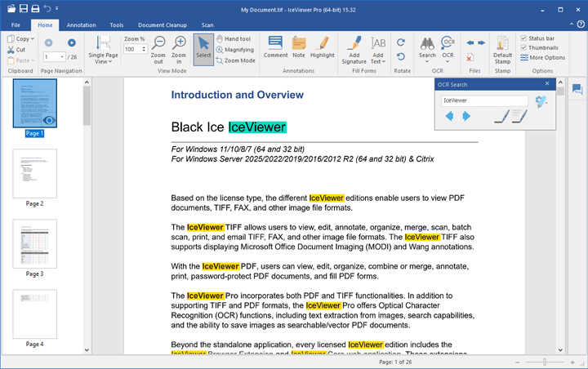Uncheck the Thumbnails checkbox
This screenshot has width=588, height=369.
coord(523,47)
